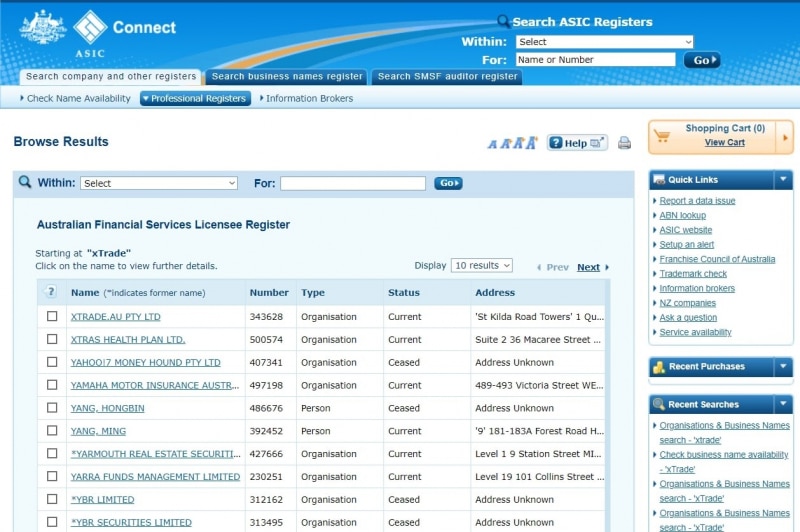Screen dimensions: 800x532
Task: Expand Professional Registers menu
Action: [x=195, y=98]
